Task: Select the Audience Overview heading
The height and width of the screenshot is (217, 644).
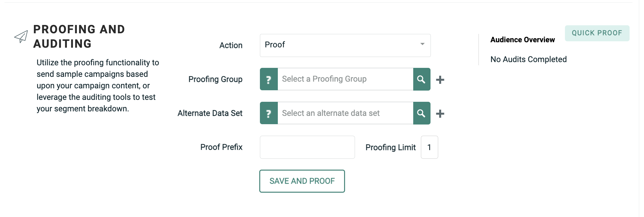Action: [x=522, y=40]
